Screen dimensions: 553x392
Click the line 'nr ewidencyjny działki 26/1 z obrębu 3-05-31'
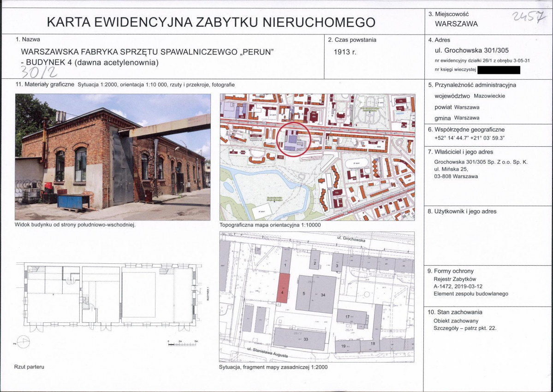point(482,60)
